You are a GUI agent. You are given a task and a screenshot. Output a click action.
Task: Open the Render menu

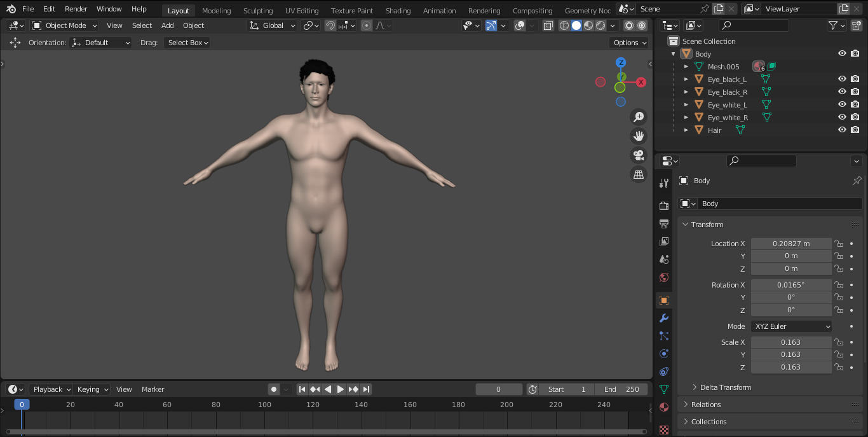tap(76, 9)
